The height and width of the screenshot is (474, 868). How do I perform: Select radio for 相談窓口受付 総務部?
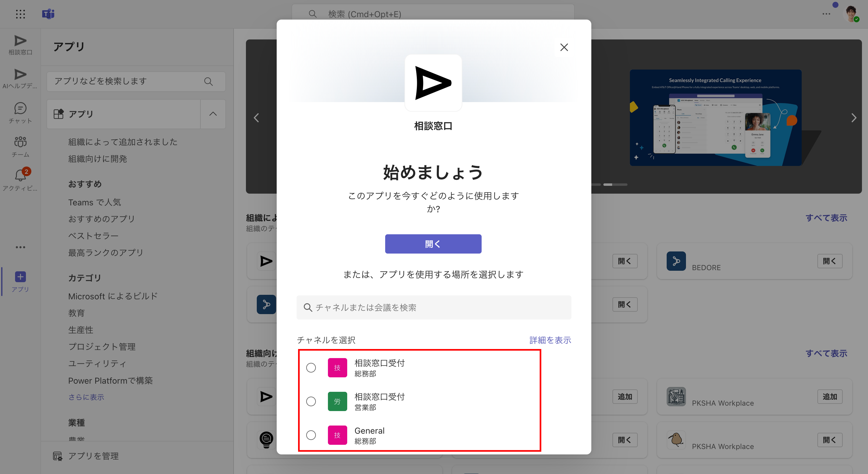(311, 368)
